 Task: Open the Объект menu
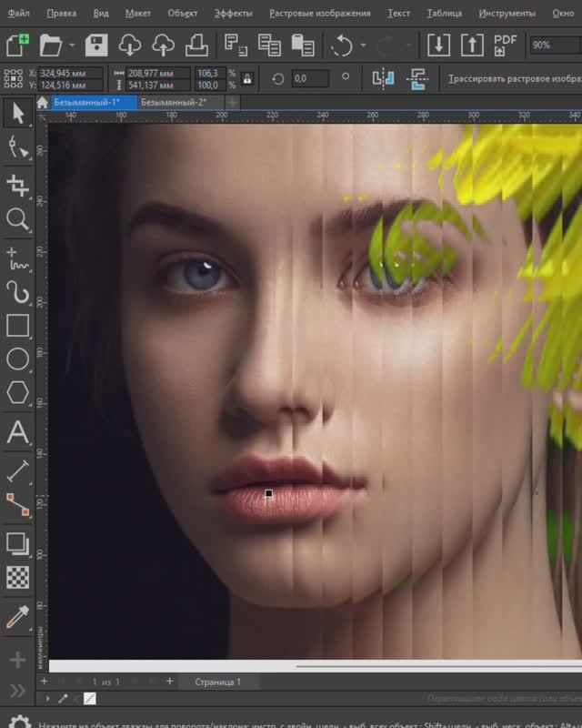183,13
